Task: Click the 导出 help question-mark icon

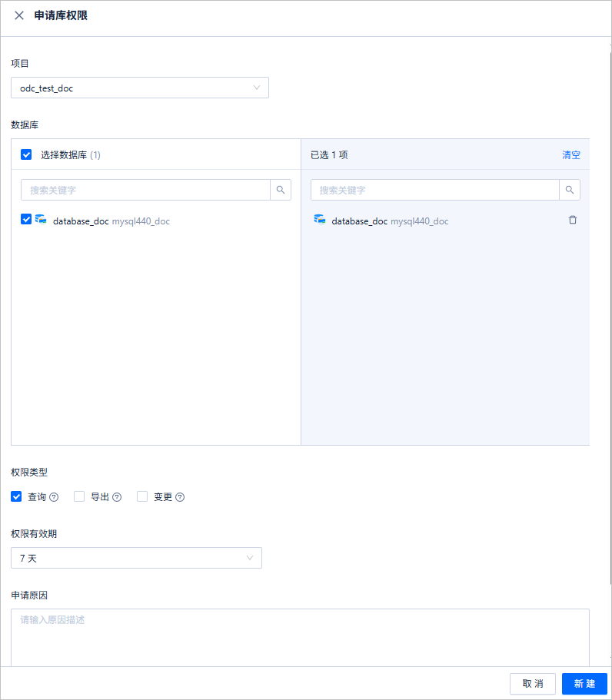Action: coord(117,497)
